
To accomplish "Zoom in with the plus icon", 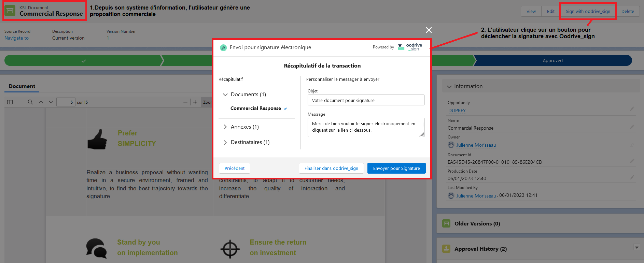I will tap(195, 102).
